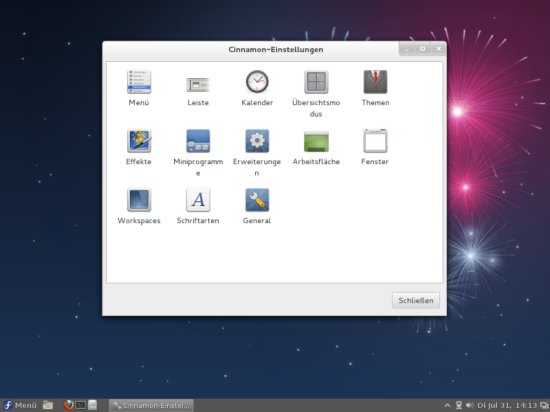Open the Leiste panel settings

198,85
